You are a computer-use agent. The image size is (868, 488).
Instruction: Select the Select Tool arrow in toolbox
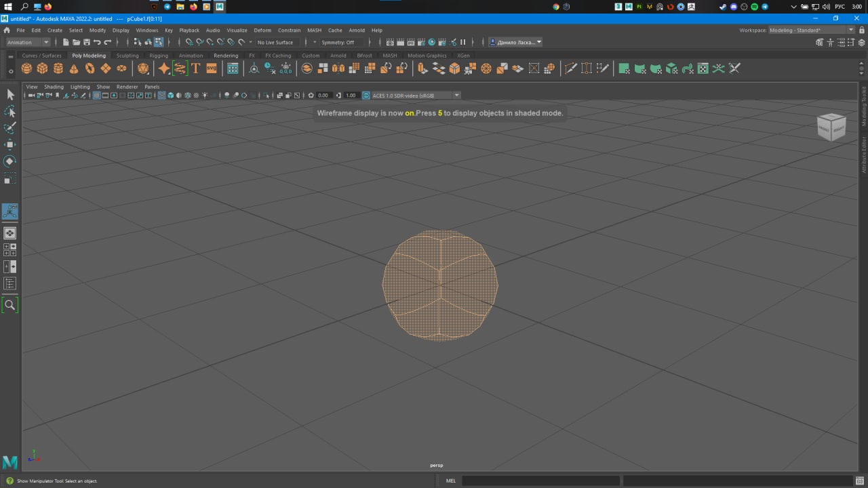point(10,95)
